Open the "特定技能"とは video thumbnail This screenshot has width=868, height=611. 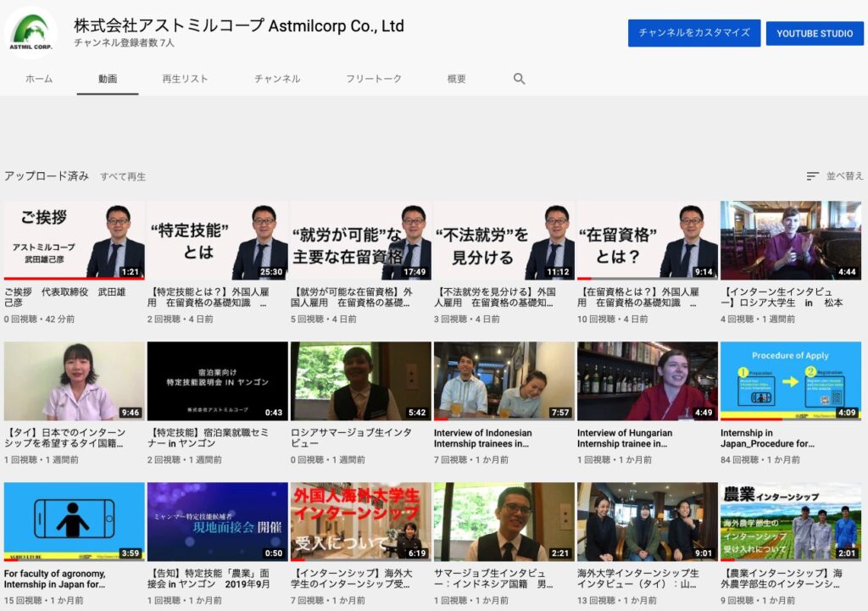point(218,241)
